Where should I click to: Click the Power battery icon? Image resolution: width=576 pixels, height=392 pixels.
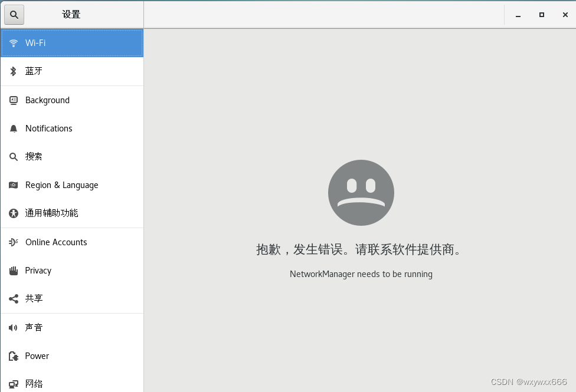click(x=14, y=356)
